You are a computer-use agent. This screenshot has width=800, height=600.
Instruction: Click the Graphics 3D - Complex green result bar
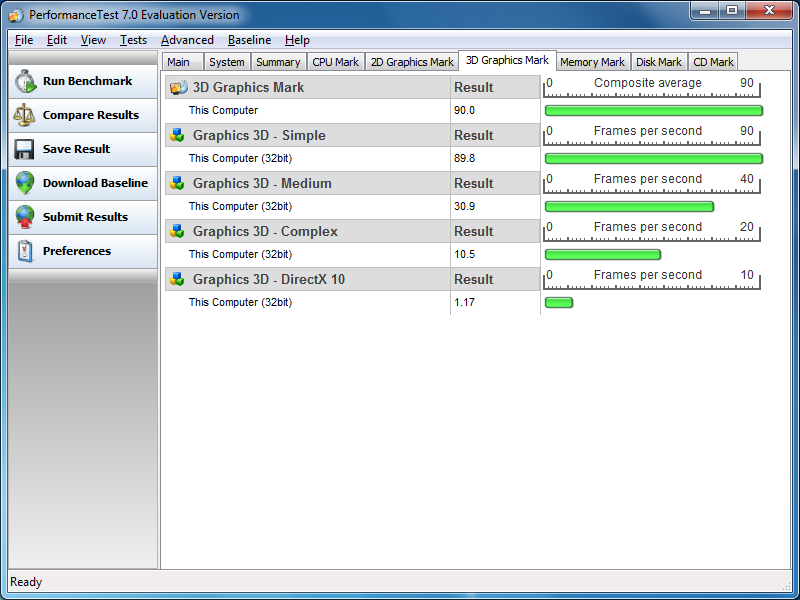point(603,255)
